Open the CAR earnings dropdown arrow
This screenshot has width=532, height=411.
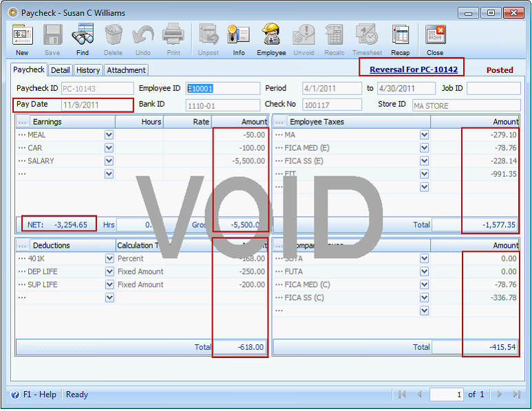[x=109, y=148]
